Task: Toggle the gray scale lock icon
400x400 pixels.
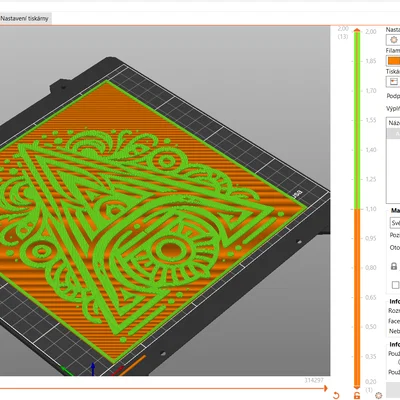Action: 394,266
